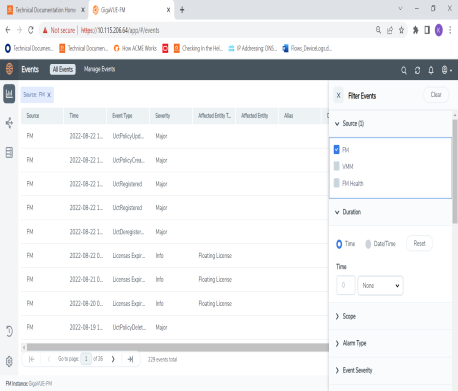Check the FM Health source checkbox

[x=337, y=183]
